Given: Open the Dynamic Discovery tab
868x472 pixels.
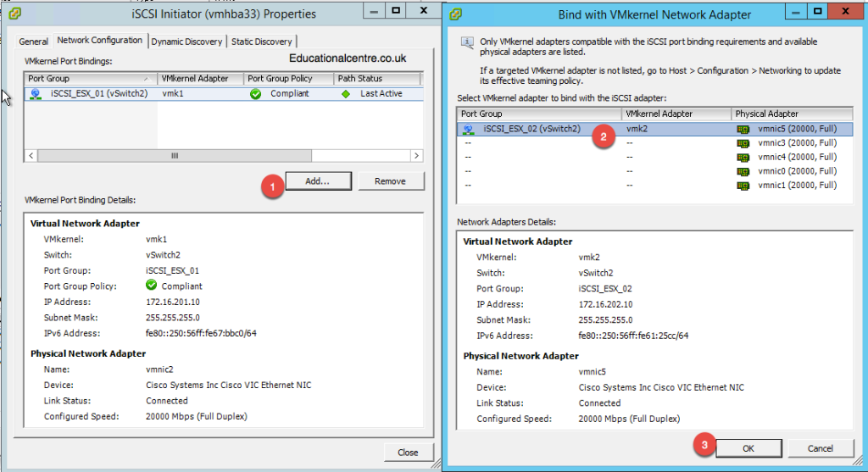Looking at the screenshot, I should 186,42.
